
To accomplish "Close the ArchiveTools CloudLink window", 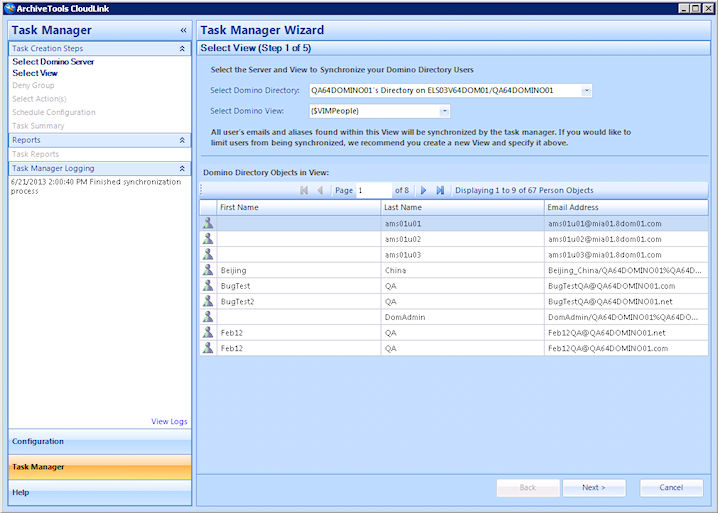I will 708,8.
